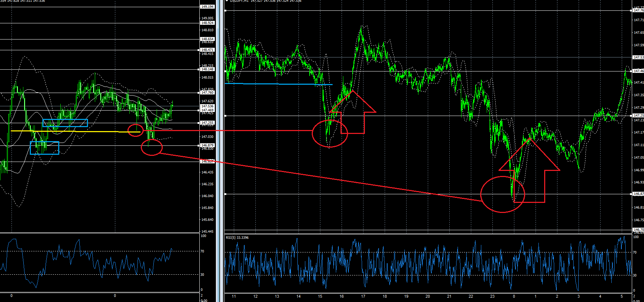Select the 148.148 price level label
This screenshot has width=644, height=302.
pyautogui.click(x=207, y=69)
